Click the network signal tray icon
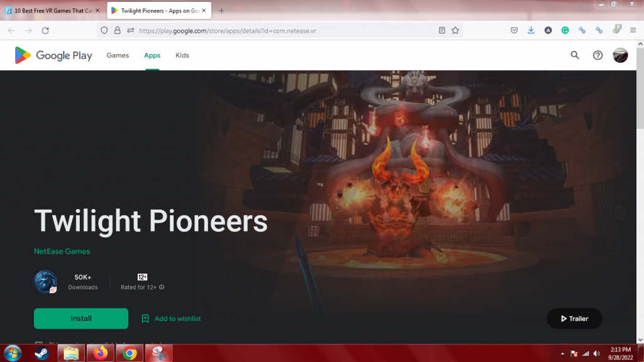The image size is (644, 362). pyautogui.click(x=586, y=354)
